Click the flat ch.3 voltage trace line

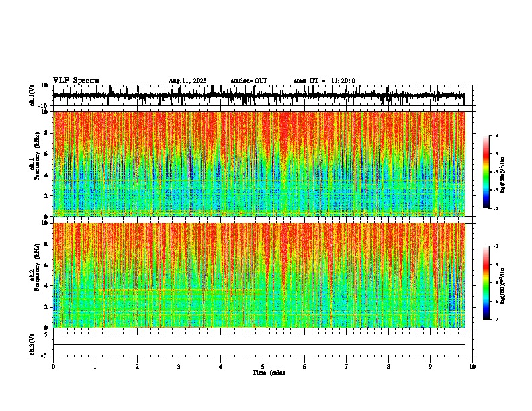click(x=259, y=345)
